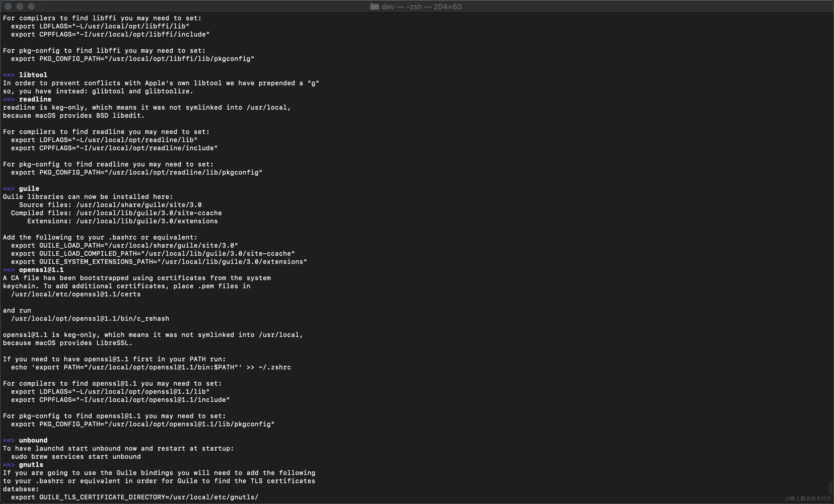Click the folder icon in the title bar
The width and height of the screenshot is (834, 504).
coord(374,6)
